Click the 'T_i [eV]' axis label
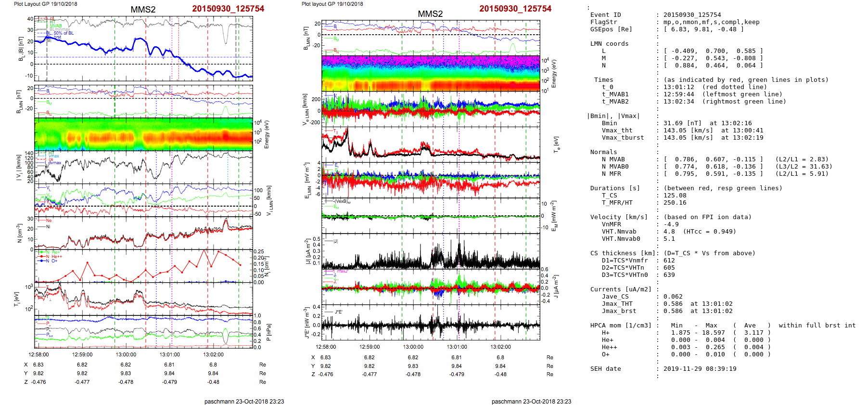 [18, 299]
